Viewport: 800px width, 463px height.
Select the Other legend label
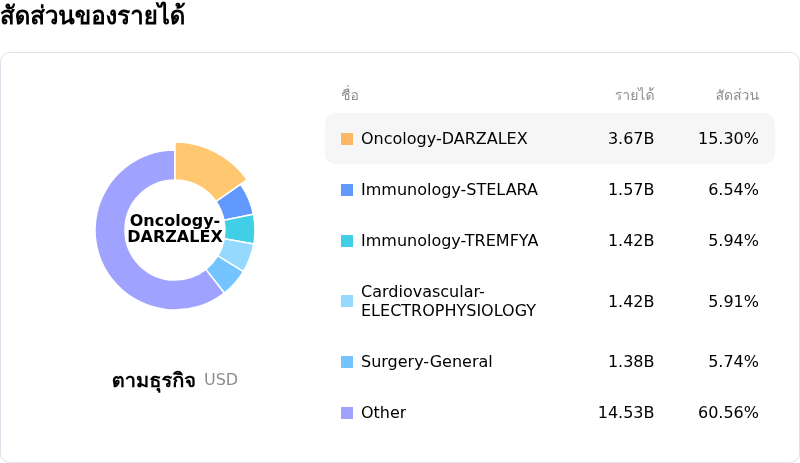pos(383,413)
